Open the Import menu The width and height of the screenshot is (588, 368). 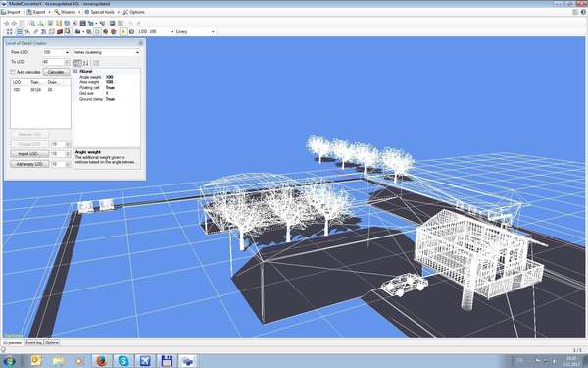click(x=13, y=12)
